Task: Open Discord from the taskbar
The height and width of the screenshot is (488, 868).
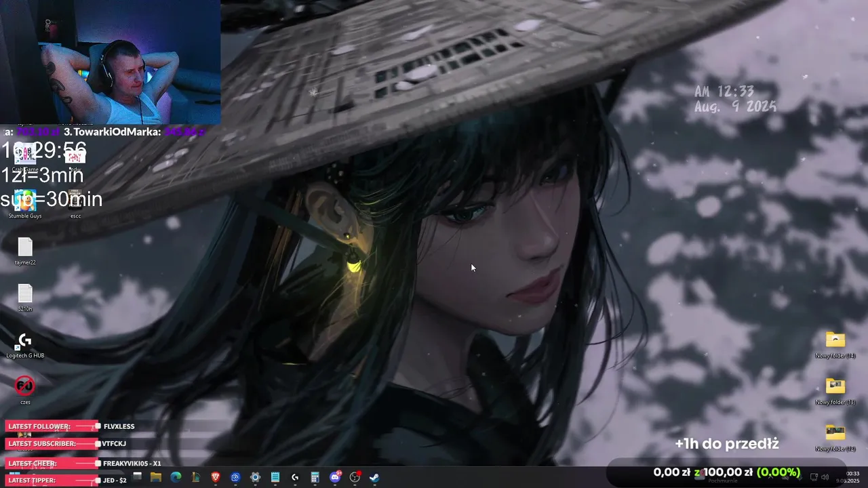Action: [x=335, y=477]
